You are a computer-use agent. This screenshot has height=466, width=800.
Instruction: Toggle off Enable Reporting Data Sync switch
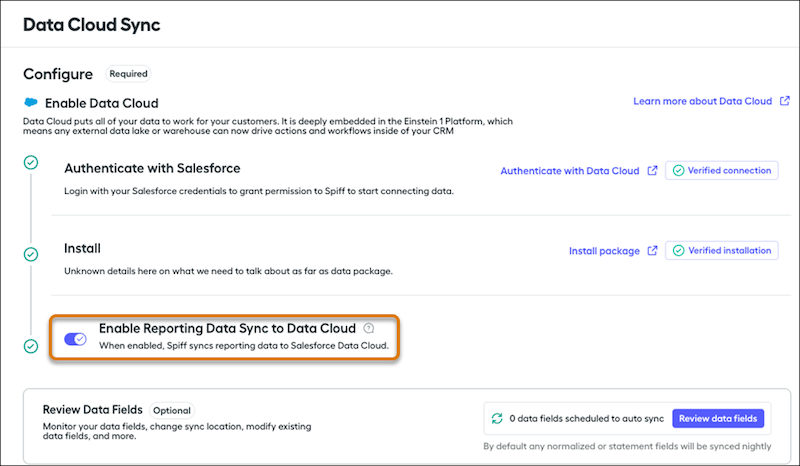pyautogui.click(x=76, y=339)
